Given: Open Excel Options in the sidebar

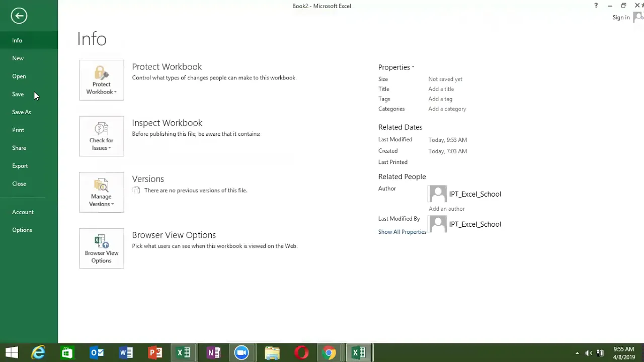Looking at the screenshot, I should [x=29, y=230].
